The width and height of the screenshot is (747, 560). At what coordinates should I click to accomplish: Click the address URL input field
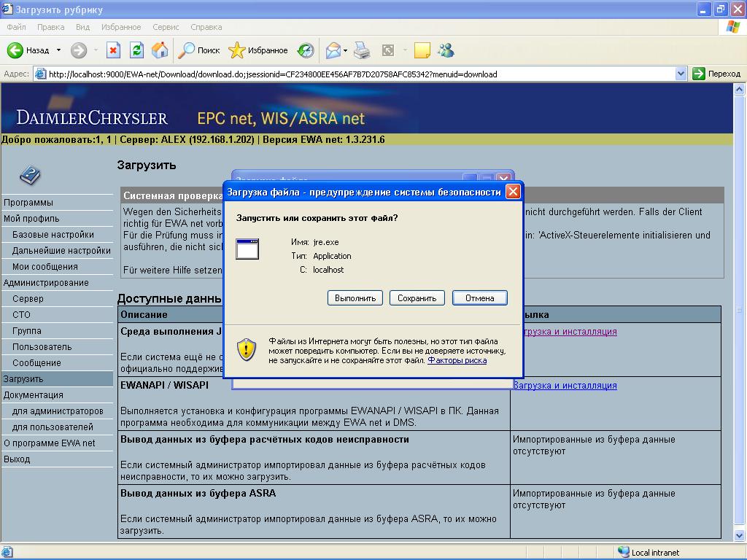(361, 74)
